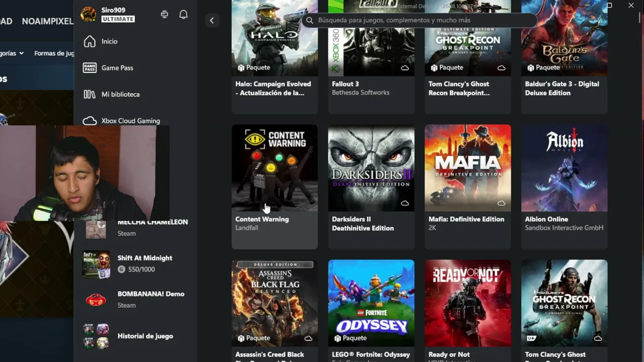Click the Paquete badge on Halo card
This screenshot has height=362, width=644.
point(254,67)
